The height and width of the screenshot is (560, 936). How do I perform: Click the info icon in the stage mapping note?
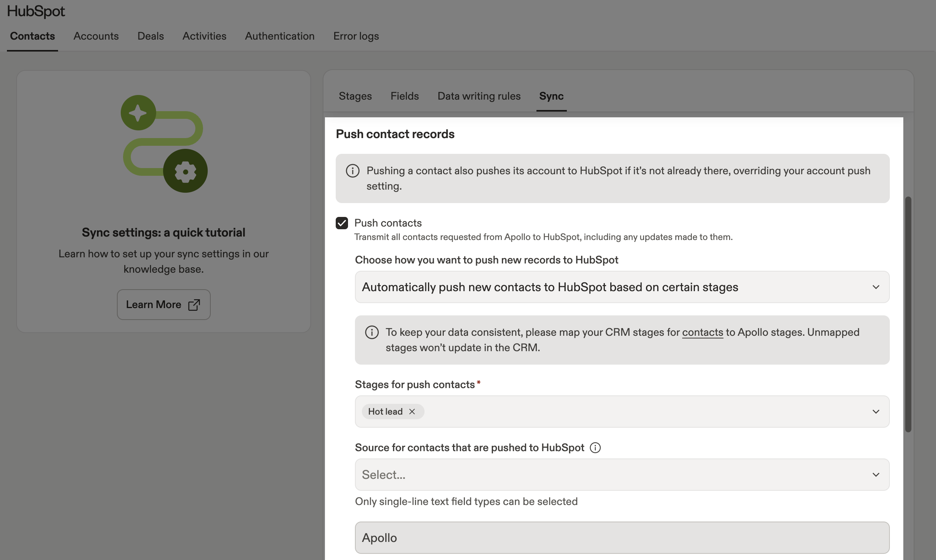(372, 332)
